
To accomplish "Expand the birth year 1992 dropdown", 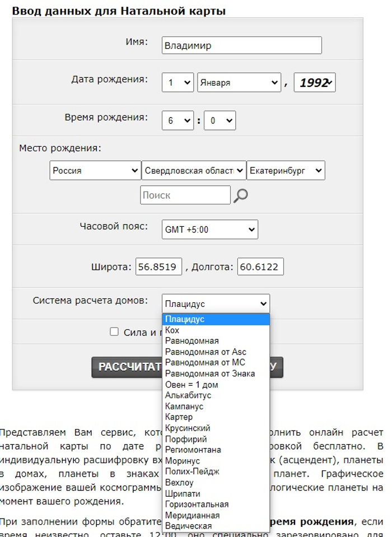I will 314,82.
